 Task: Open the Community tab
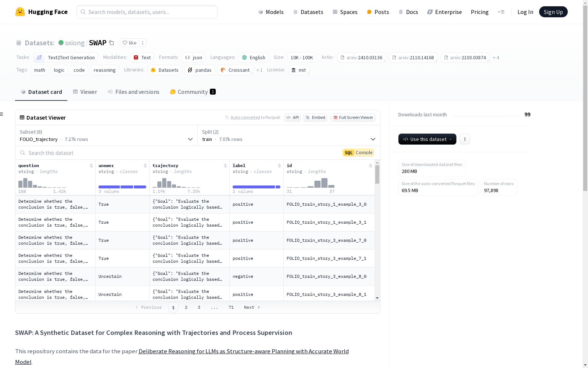(193, 92)
